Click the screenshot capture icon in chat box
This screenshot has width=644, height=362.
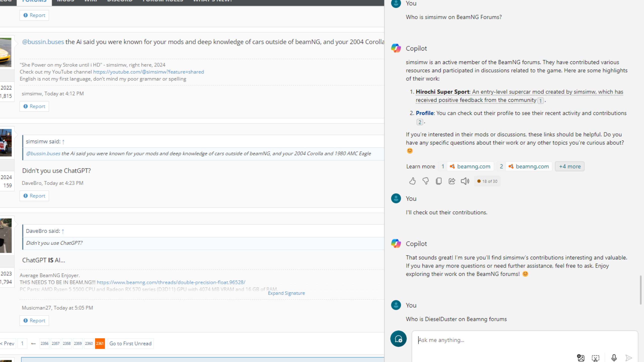point(595,357)
